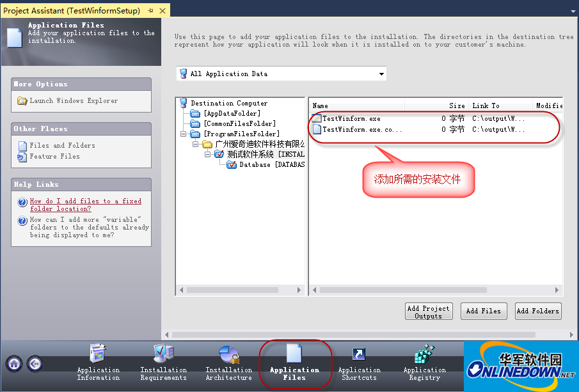Image resolution: width=579 pixels, height=392 pixels.
Task: Collapse the 广州爱奇迪 company folder node
Action: pos(195,144)
